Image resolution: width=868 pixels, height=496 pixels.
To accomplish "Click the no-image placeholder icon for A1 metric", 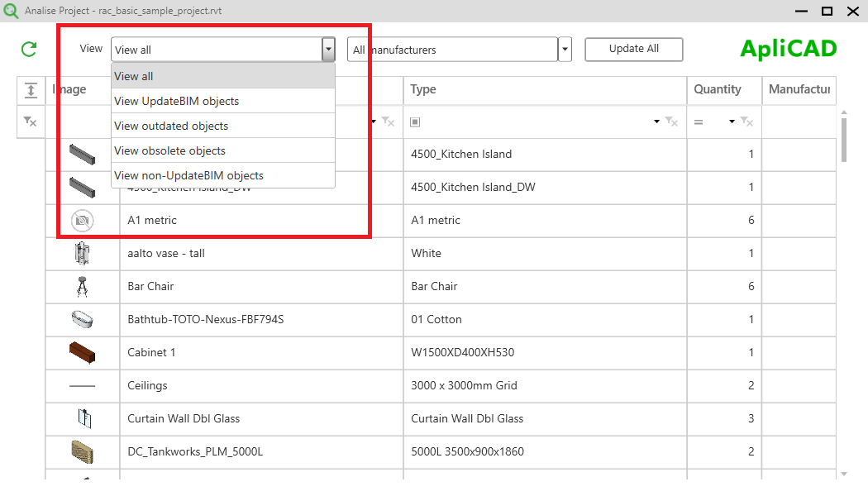I will 83,220.
